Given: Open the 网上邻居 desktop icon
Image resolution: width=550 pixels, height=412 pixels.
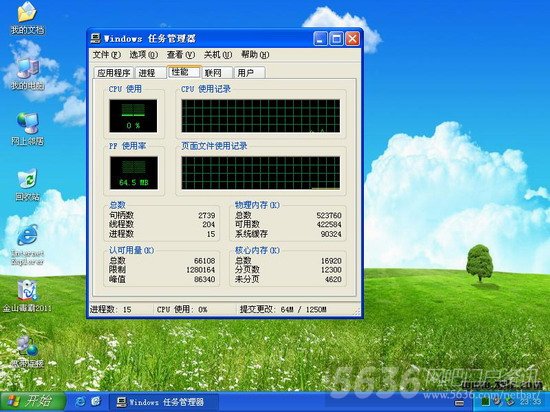Looking at the screenshot, I should click(x=27, y=129).
